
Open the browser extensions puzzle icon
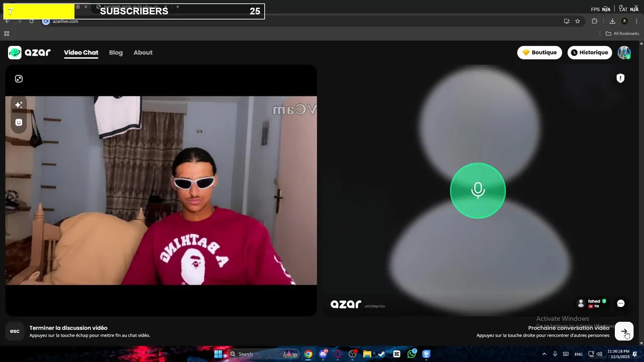click(x=594, y=21)
